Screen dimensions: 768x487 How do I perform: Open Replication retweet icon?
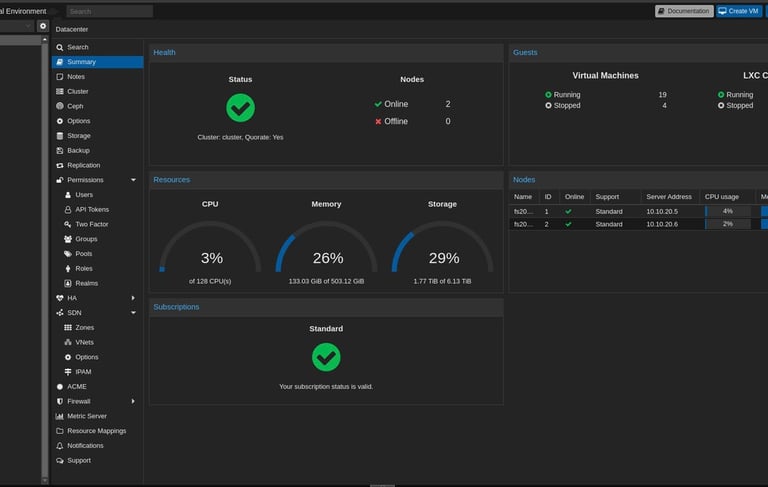click(59, 165)
